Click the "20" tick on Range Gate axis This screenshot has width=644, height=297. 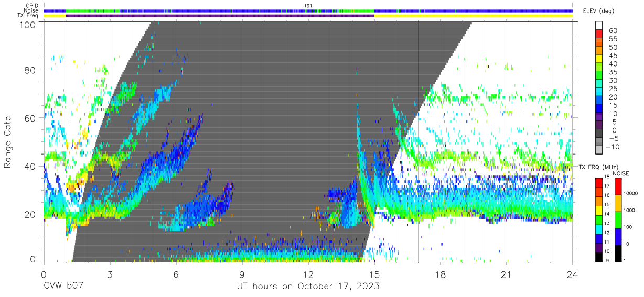(31, 214)
